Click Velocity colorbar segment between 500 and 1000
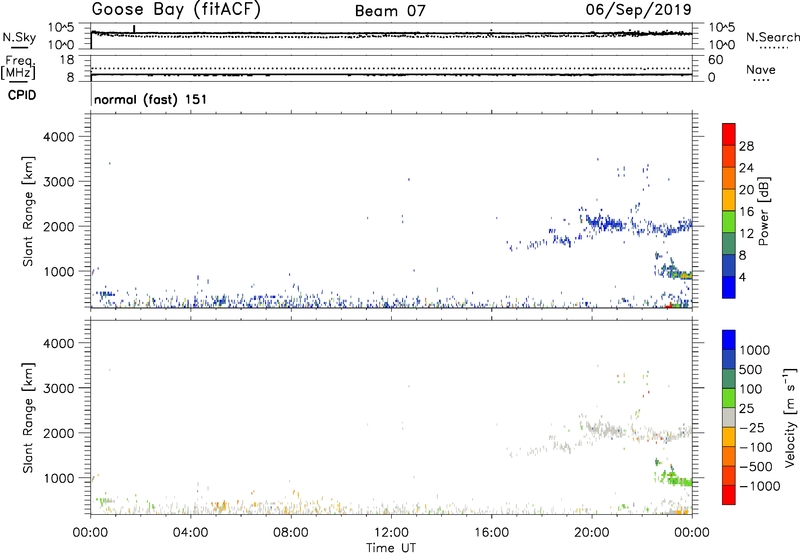The height and width of the screenshot is (554, 800). [729, 359]
